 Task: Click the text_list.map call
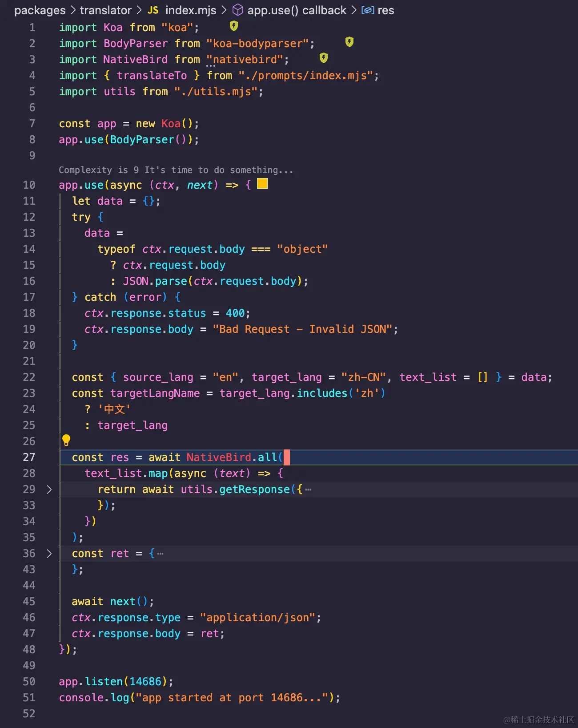126,473
